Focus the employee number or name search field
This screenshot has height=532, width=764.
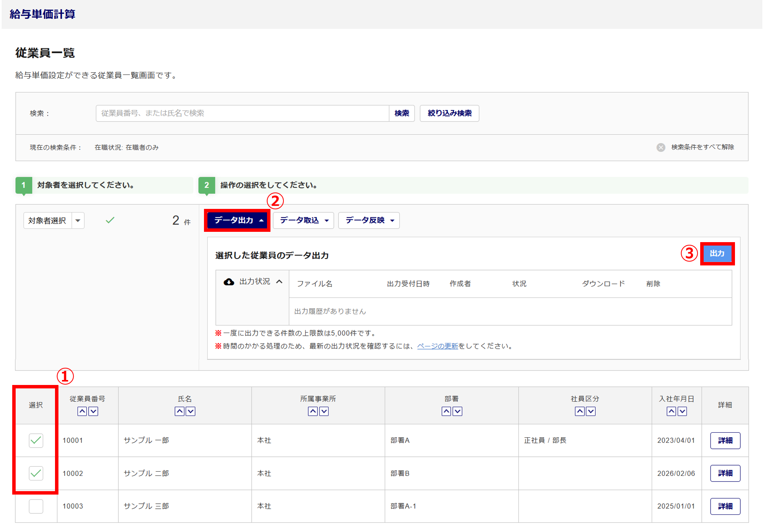click(242, 113)
